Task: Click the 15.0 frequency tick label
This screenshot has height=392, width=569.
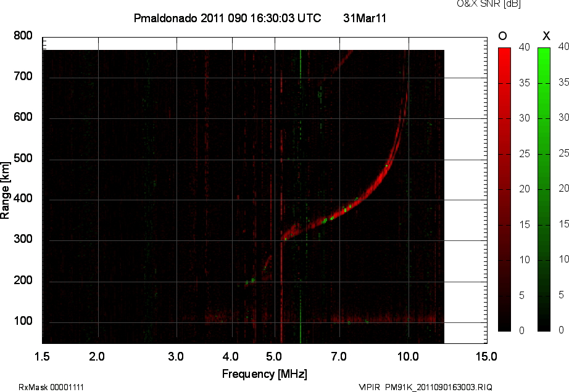Action: [x=486, y=356]
